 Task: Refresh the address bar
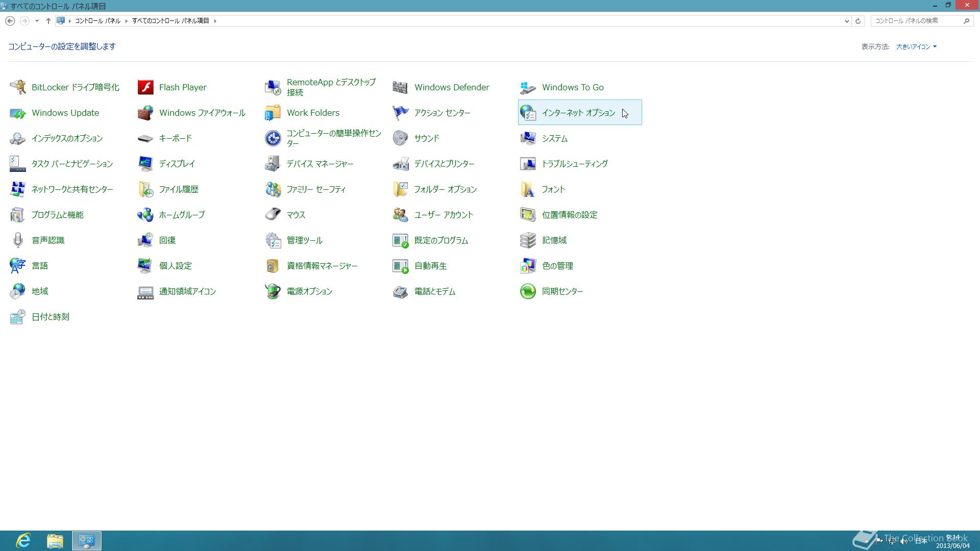[858, 21]
